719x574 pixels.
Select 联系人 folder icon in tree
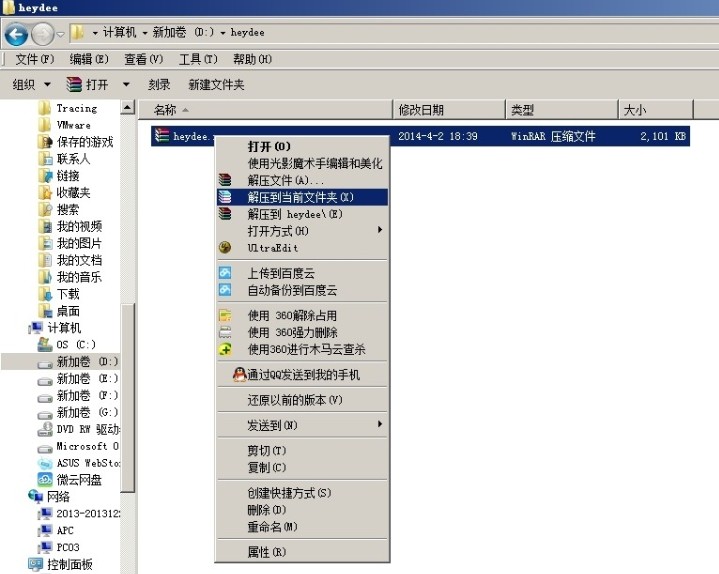coord(45,159)
